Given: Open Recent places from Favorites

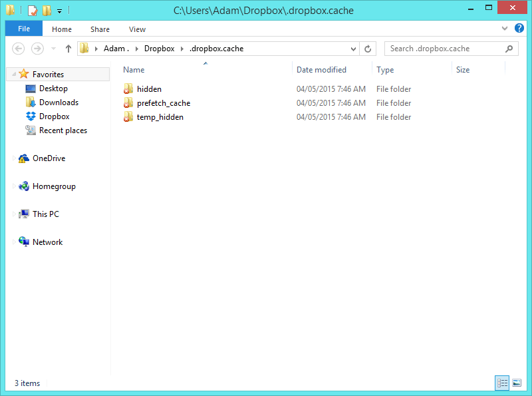Looking at the screenshot, I should [x=63, y=130].
